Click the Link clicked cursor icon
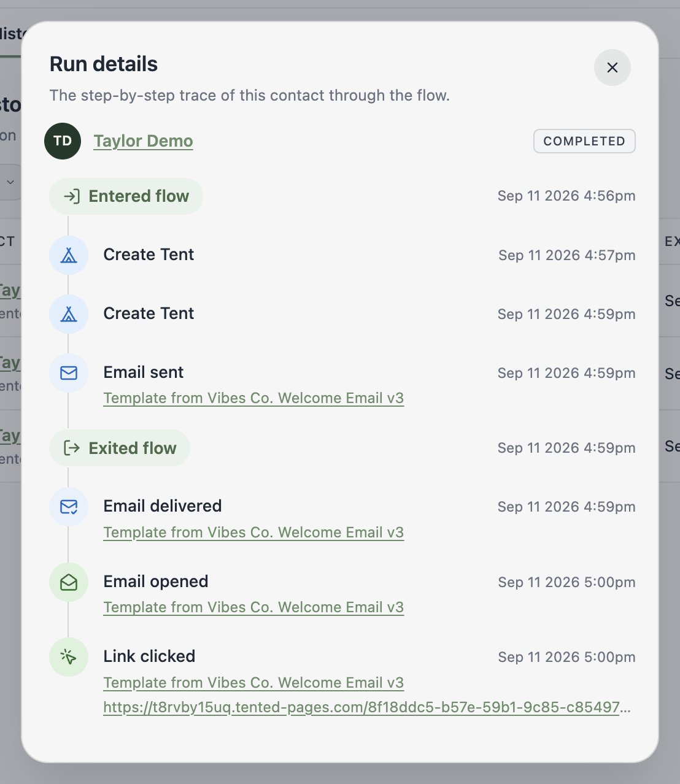The height and width of the screenshot is (784, 680). click(69, 657)
